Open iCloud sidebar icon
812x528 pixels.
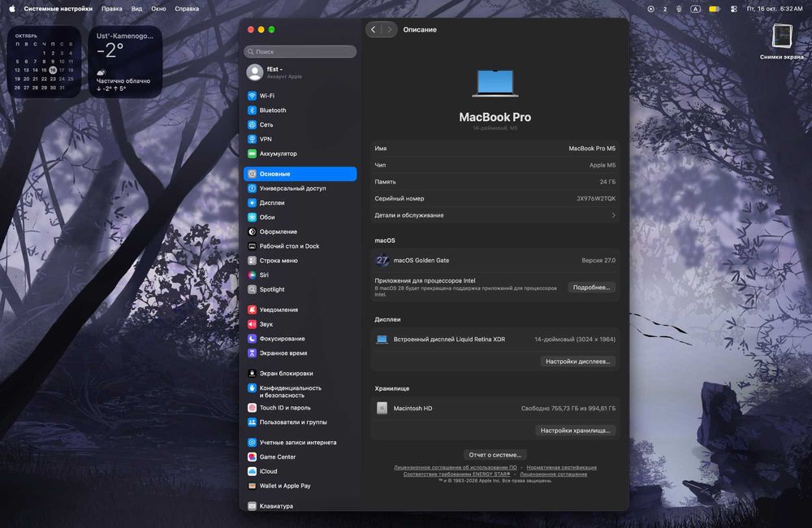pyautogui.click(x=252, y=471)
